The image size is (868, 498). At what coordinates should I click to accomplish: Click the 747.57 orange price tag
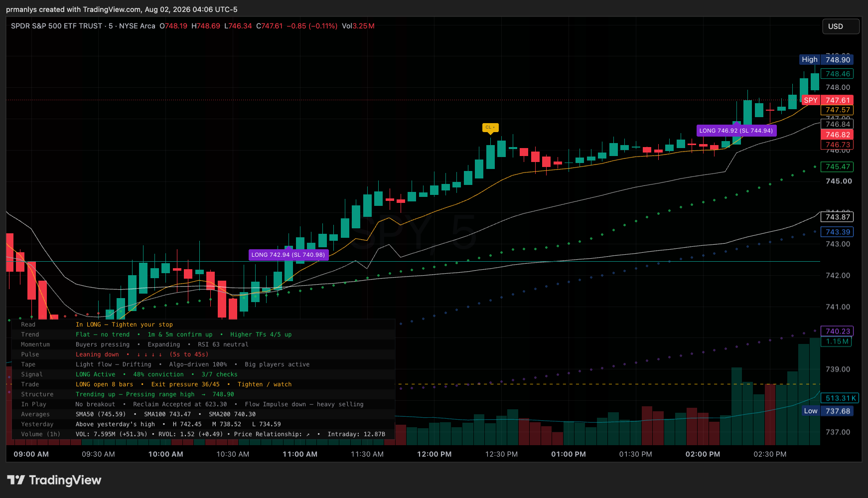[x=837, y=110]
